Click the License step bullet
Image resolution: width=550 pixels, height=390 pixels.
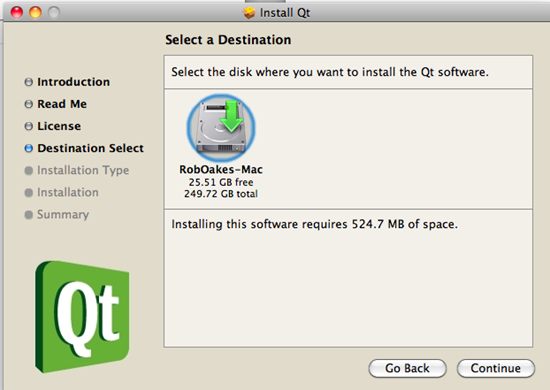tap(29, 126)
